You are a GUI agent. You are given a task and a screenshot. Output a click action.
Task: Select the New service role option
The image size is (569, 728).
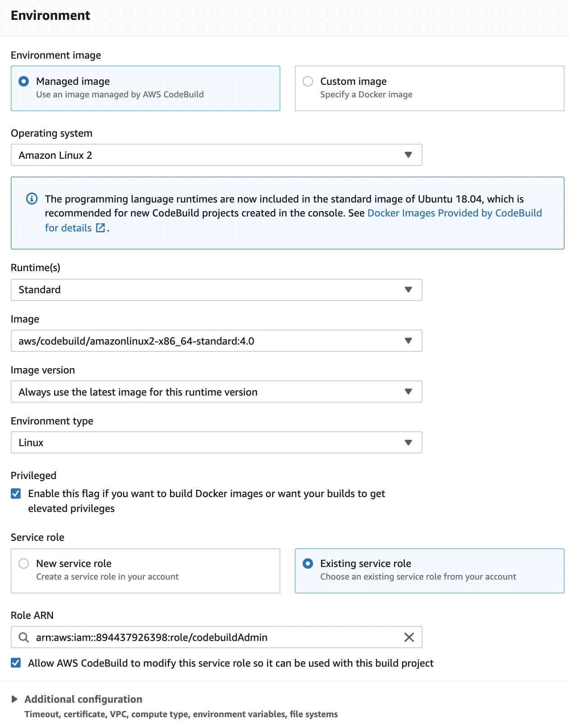[23, 563]
